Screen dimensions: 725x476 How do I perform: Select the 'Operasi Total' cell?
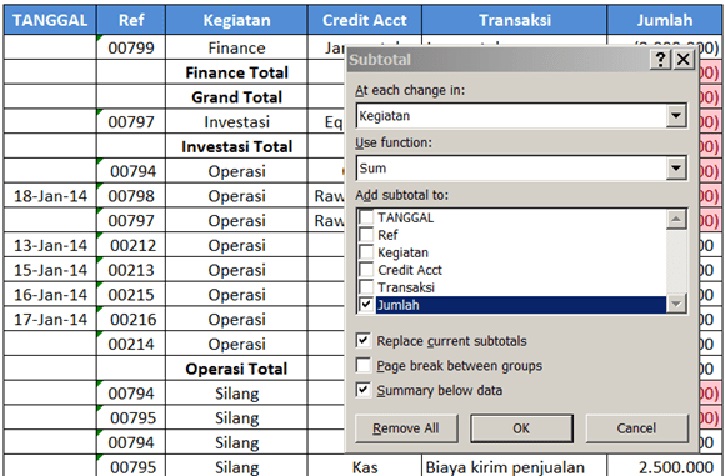pos(236,369)
